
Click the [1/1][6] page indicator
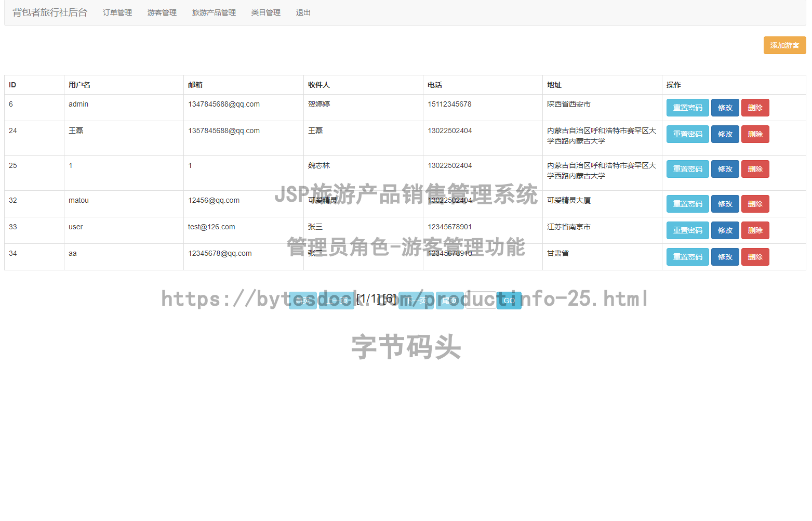(377, 298)
